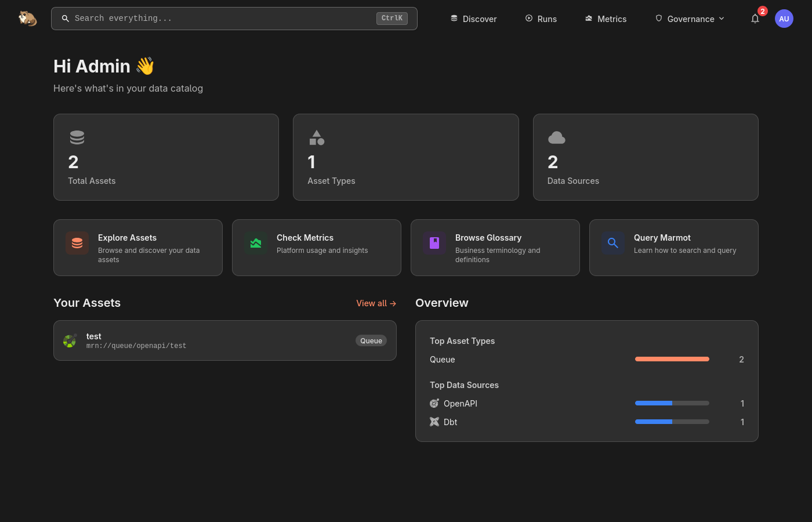Click the OpenAPI data source icon
Image resolution: width=812 pixels, height=522 pixels.
tap(434, 404)
